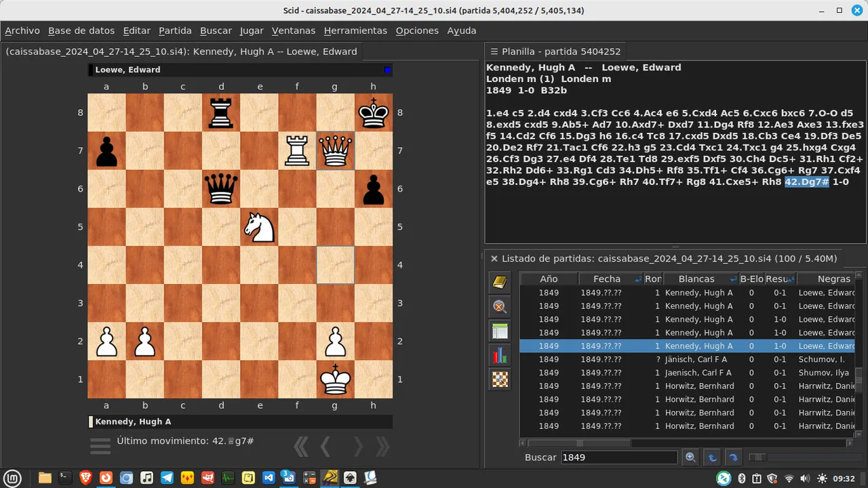868x488 pixels.
Task: Open the hamburger board menu icon
Action: [100, 446]
